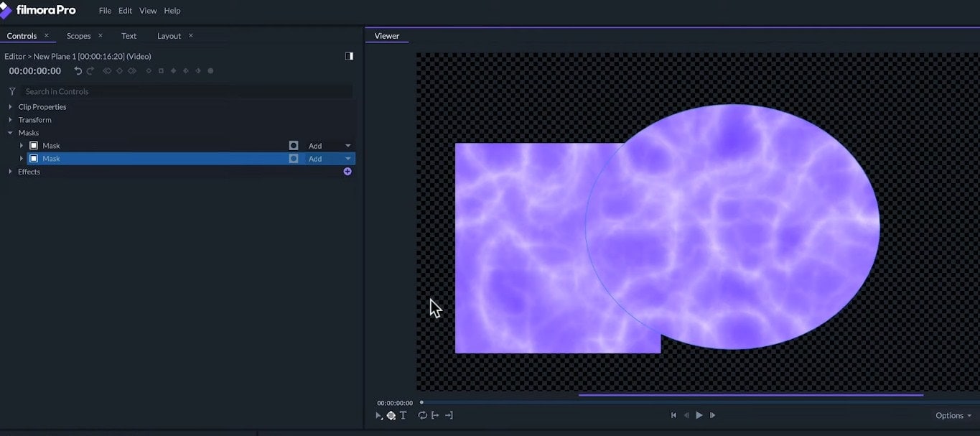Set the Out point in Viewer
The height and width of the screenshot is (436, 980).
[449, 415]
